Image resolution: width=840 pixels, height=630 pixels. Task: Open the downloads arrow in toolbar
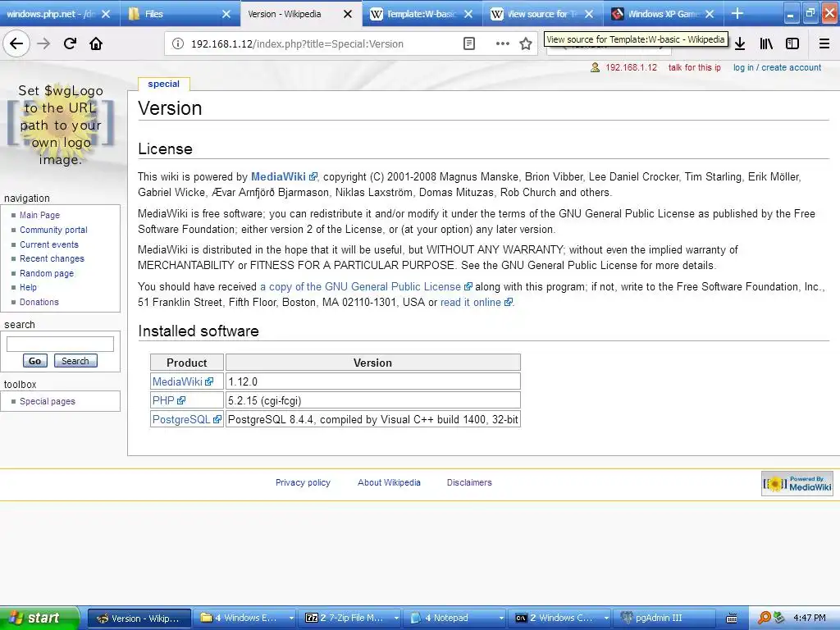tap(740, 44)
